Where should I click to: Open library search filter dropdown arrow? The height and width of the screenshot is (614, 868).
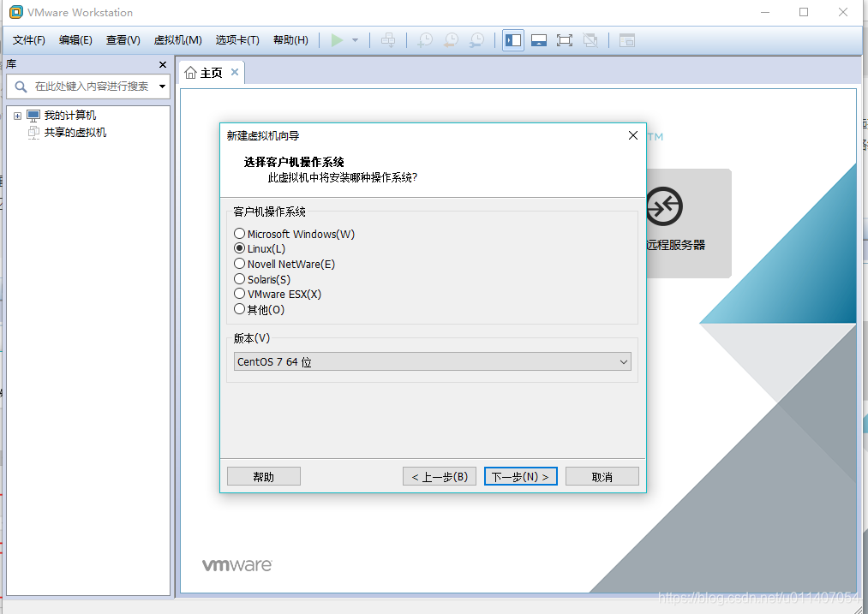162,86
